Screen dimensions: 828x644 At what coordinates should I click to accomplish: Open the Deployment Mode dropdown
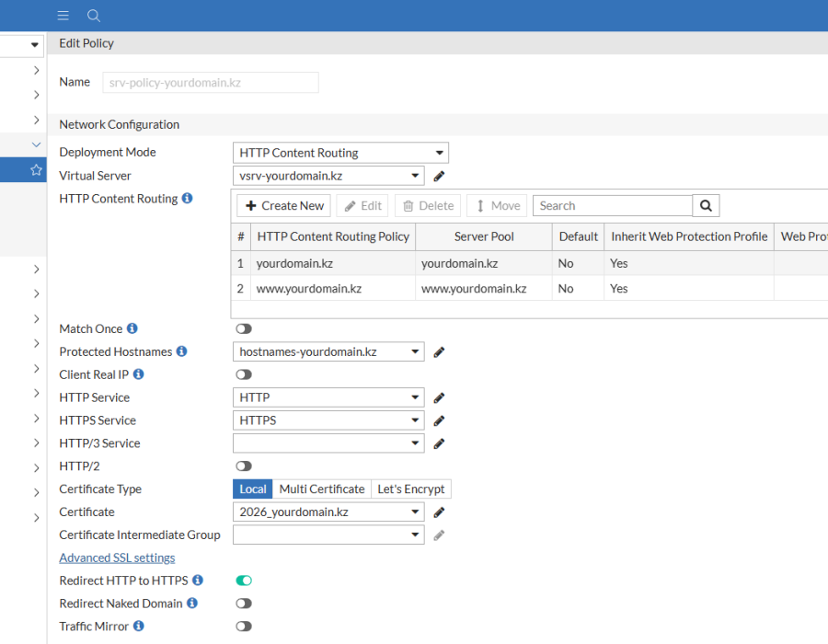click(340, 153)
